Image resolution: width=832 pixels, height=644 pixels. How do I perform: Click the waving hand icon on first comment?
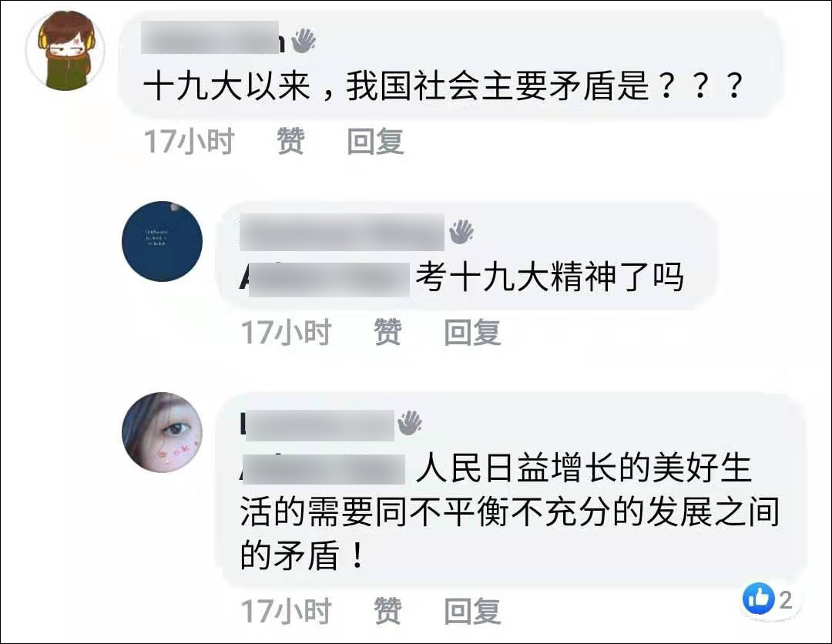pos(303,40)
